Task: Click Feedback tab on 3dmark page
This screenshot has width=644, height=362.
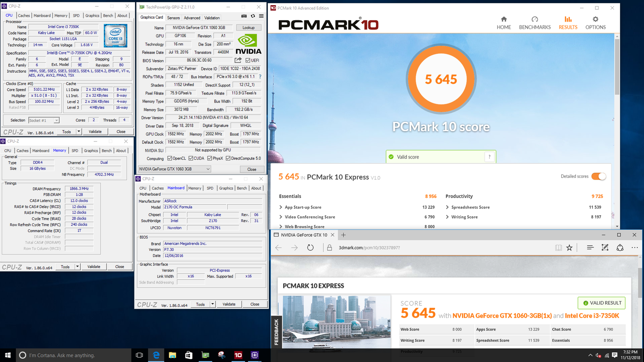Action: 276,332
